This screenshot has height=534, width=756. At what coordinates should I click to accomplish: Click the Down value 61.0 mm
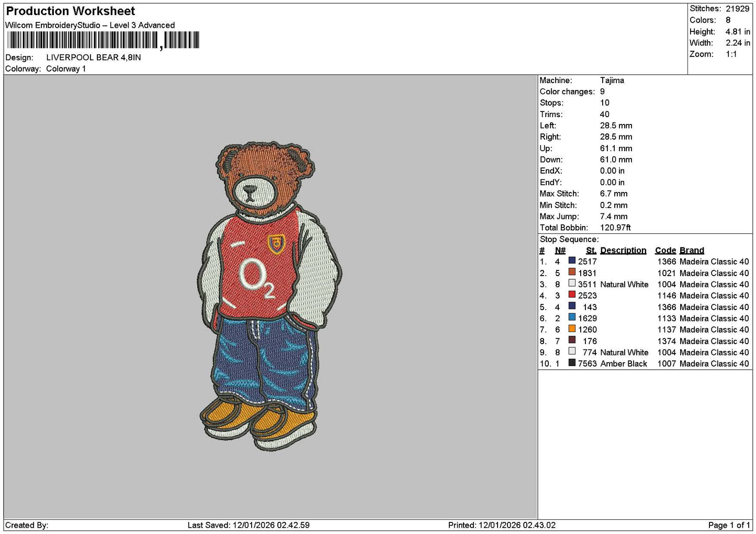pyautogui.click(x=616, y=160)
